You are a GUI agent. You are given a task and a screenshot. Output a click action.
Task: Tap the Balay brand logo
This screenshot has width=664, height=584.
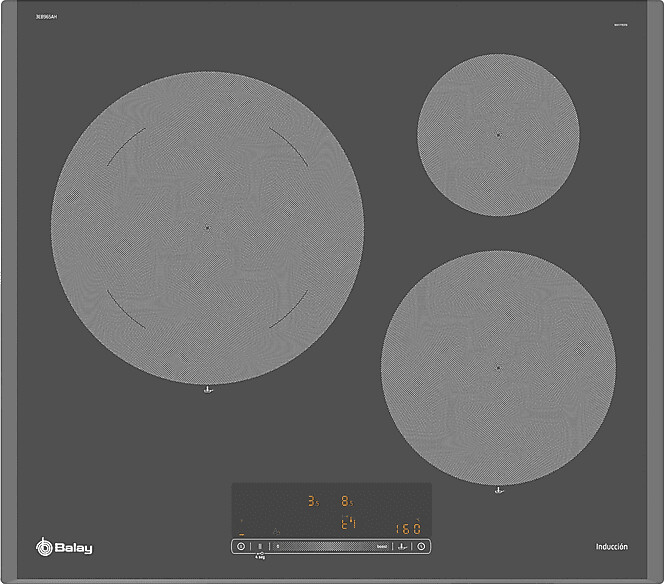(66, 545)
